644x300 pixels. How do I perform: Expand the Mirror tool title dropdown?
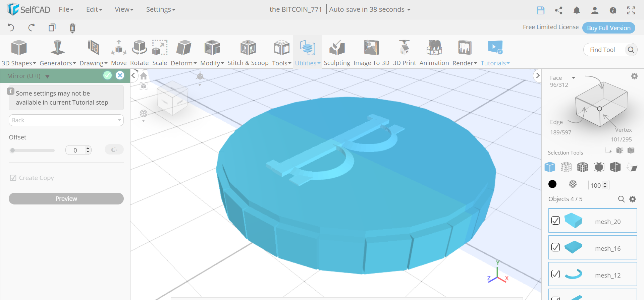[47, 76]
